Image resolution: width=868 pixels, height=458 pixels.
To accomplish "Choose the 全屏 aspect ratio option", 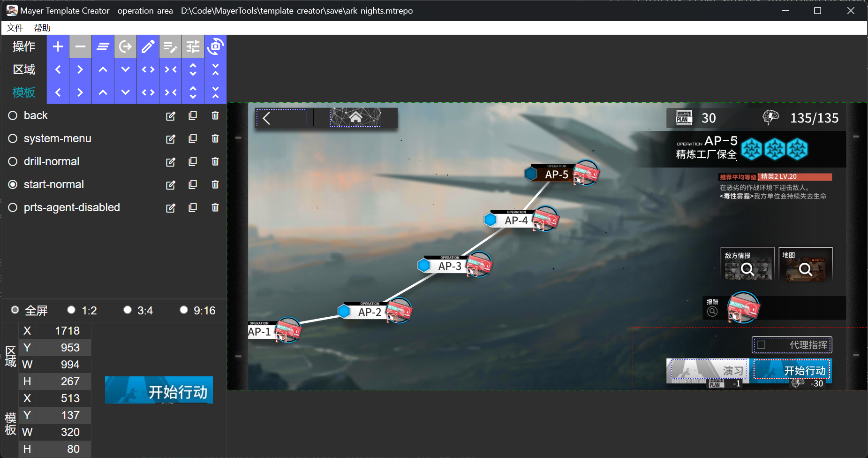I will coord(15,310).
